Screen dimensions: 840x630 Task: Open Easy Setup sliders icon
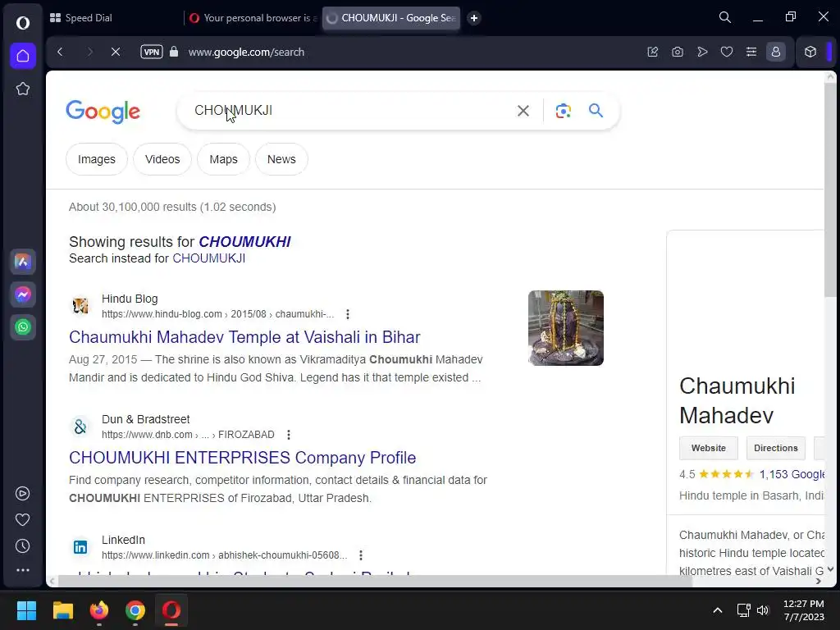click(x=751, y=52)
